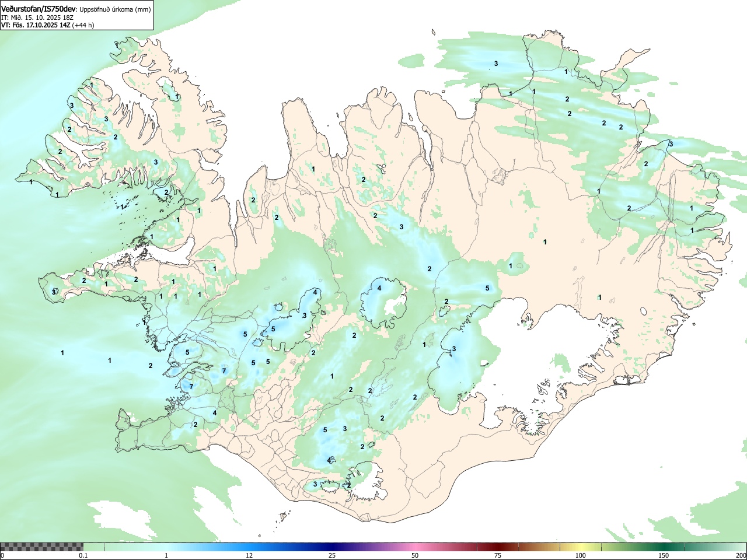747x560 pixels.
Task: Click the '200' label on the color scale
Action: pos(741,555)
